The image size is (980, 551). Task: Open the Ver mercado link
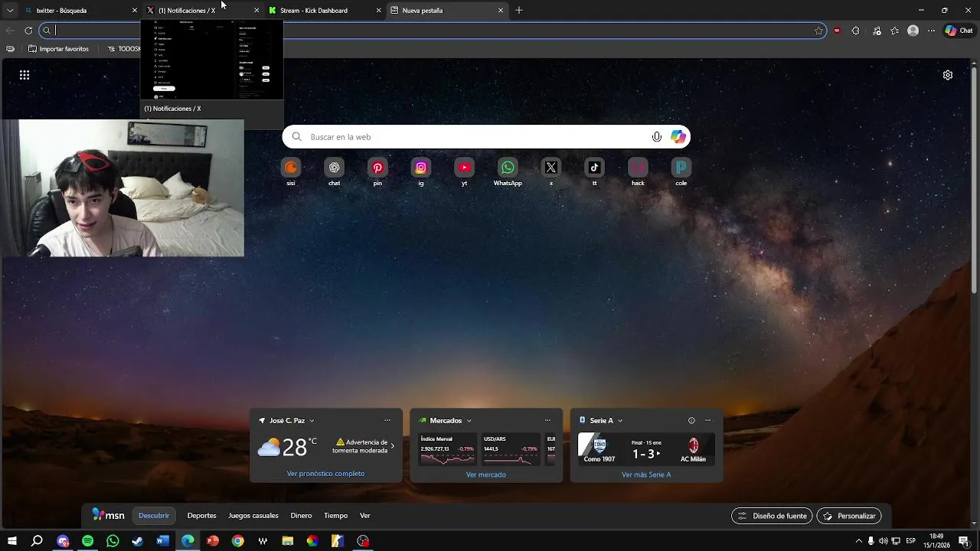pos(486,474)
